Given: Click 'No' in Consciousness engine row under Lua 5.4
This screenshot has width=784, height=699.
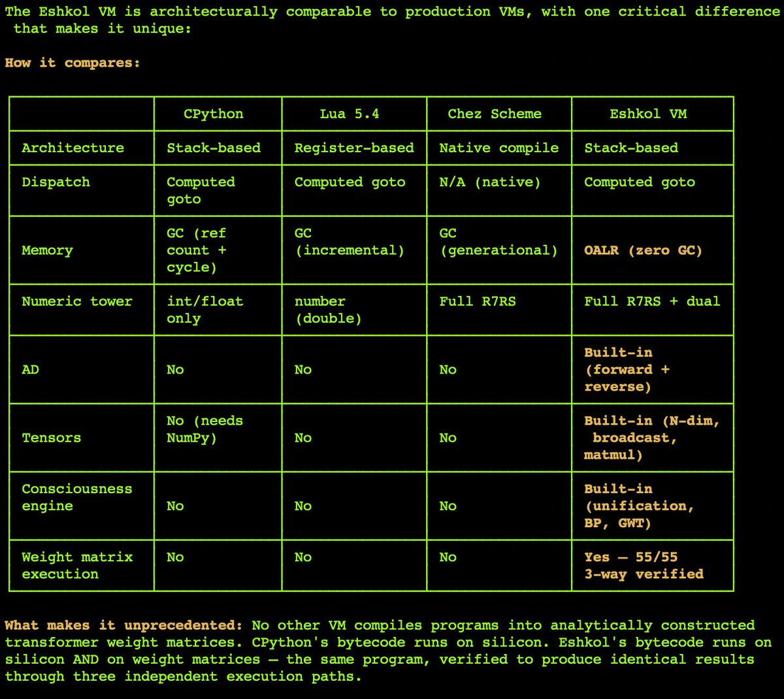Looking at the screenshot, I should [x=303, y=506].
